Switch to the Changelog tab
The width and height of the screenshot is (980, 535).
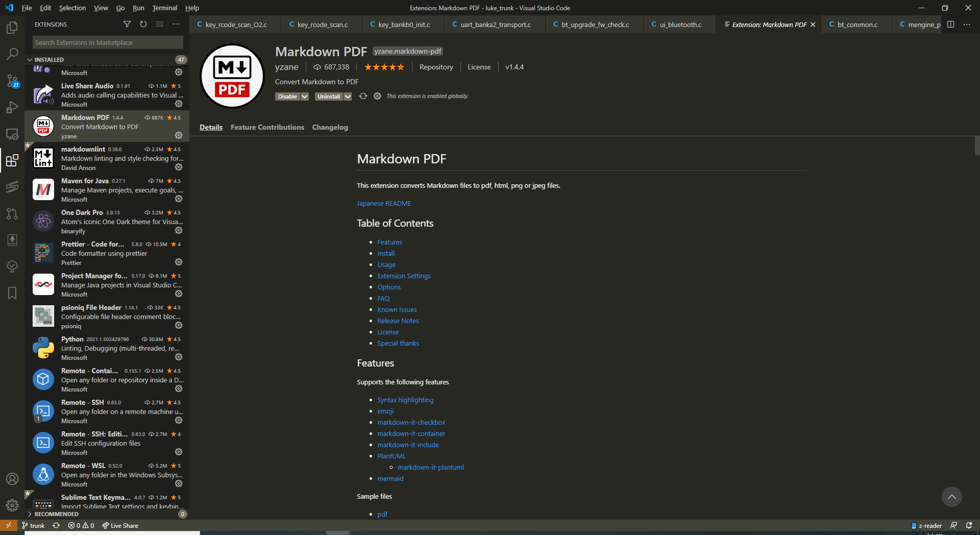(x=330, y=127)
